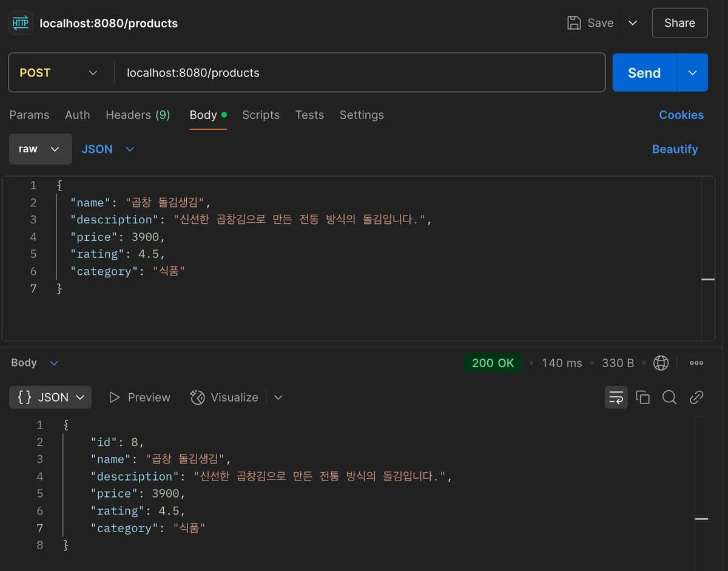Click the 140 ms response time
The height and width of the screenshot is (571, 728).
click(562, 363)
